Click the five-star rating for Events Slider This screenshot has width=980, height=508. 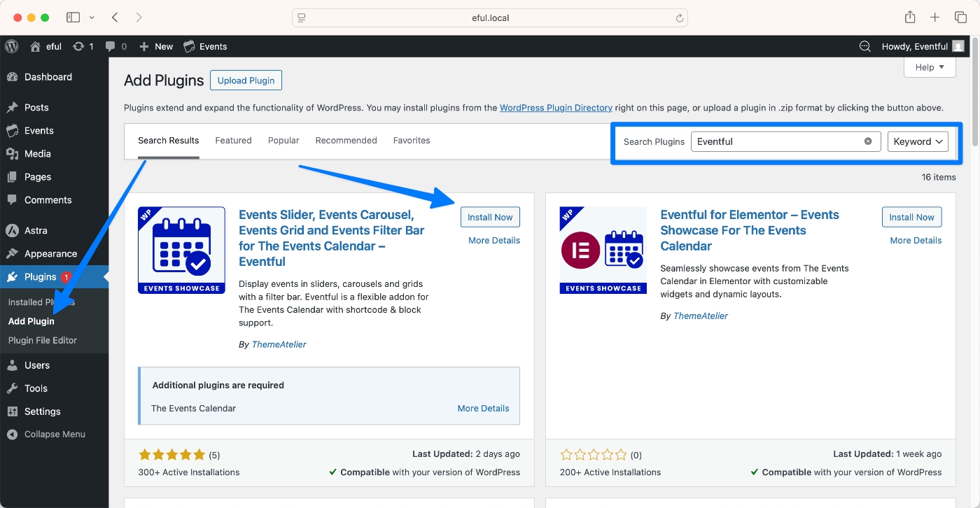tap(172, 455)
